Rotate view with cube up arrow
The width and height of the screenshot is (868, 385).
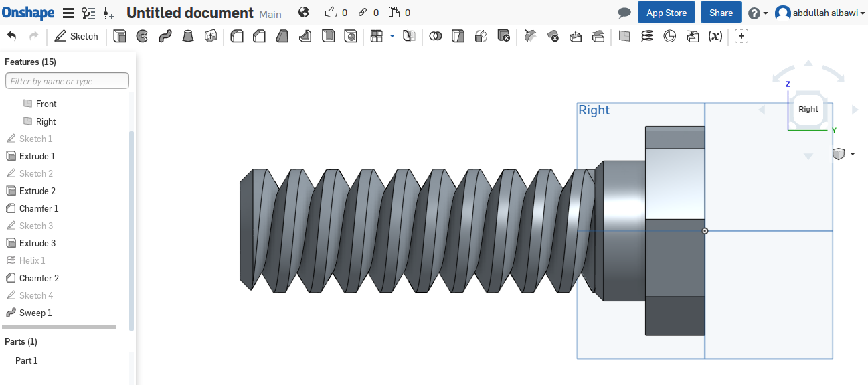(808, 64)
